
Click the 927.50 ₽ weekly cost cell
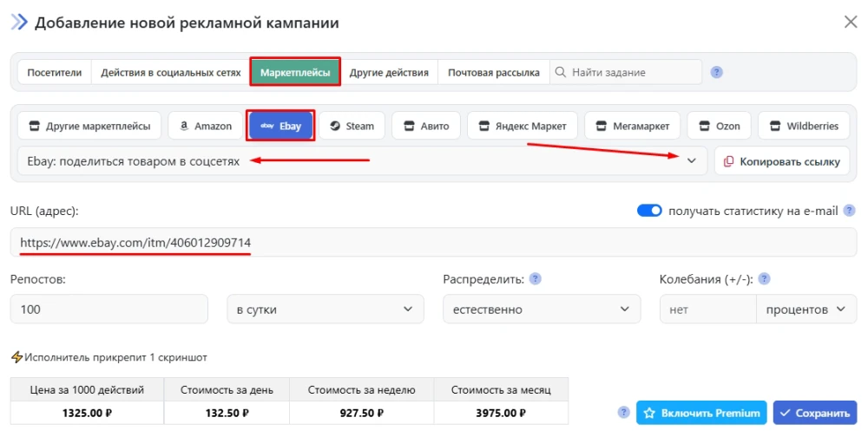[x=361, y=414]
